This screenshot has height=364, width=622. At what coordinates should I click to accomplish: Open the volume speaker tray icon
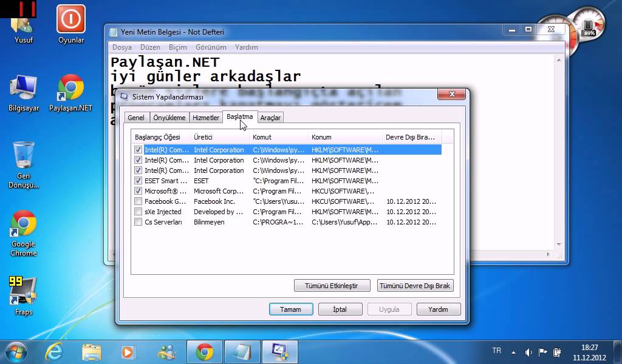tap(528, 352)
